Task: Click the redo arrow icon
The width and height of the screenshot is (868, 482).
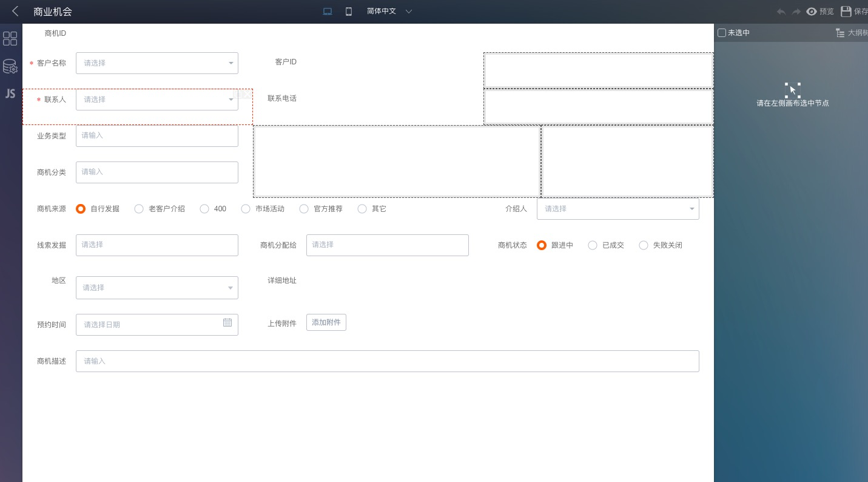Action: (796, 12)
